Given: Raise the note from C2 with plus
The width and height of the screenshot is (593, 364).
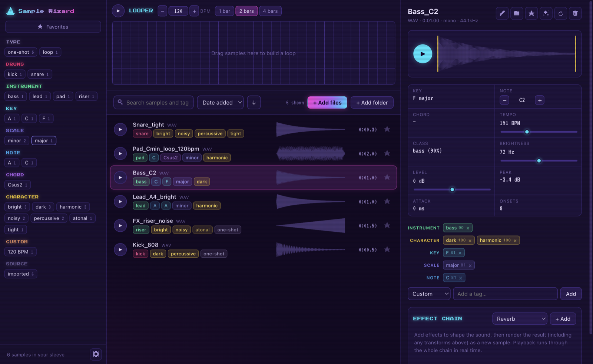Looking at the screenshot, I should click(x=540, y=100).
